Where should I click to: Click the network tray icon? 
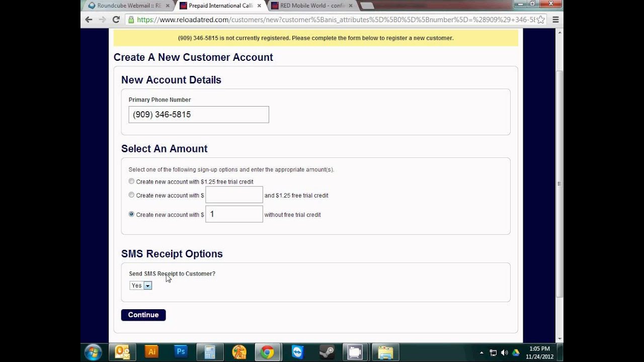click(493, 352)
